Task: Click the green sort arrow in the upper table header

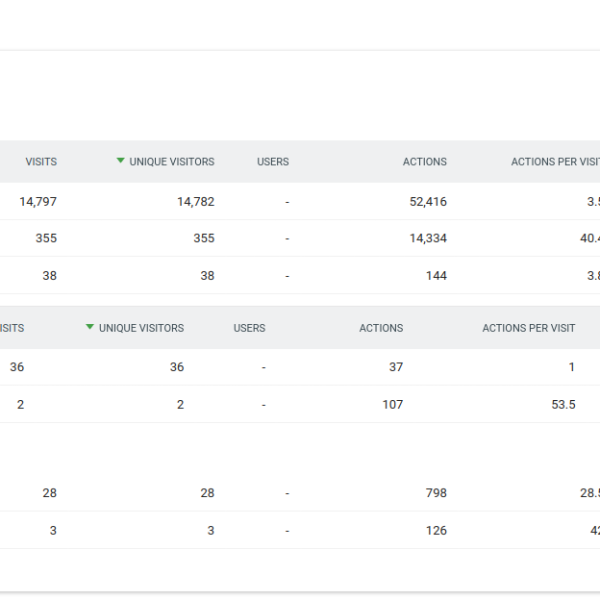Action: (121, 161)
